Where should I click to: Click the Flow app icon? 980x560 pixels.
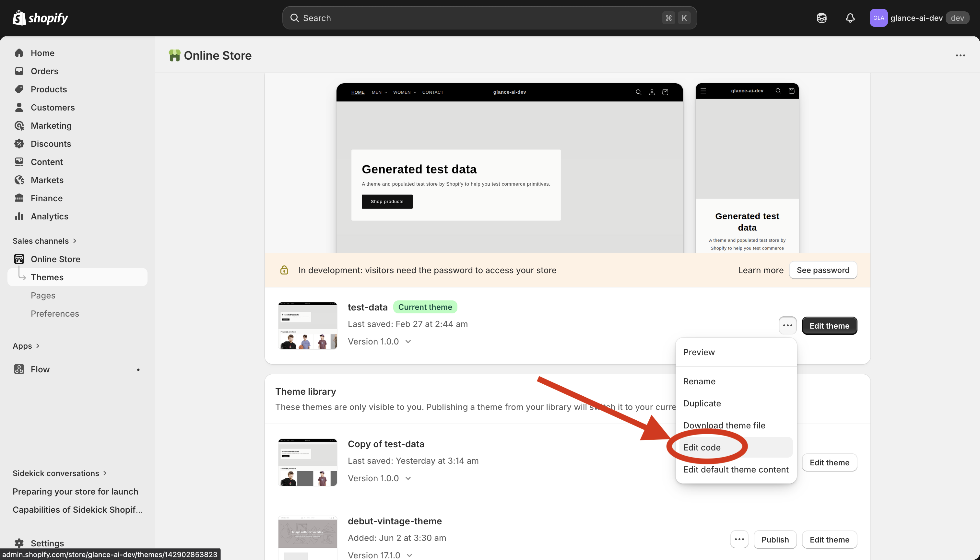click(19, 369)
